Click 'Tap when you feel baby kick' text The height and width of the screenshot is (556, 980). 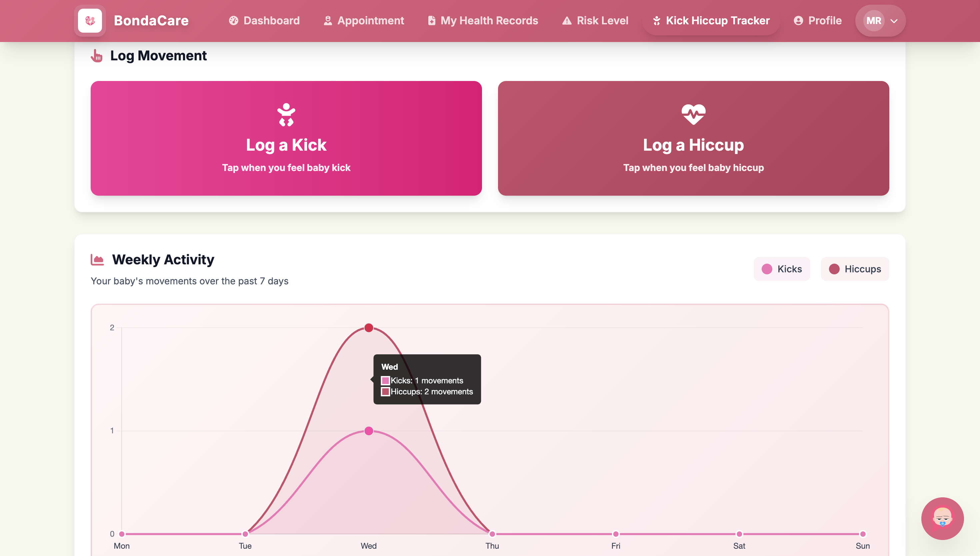pos(286,168)
